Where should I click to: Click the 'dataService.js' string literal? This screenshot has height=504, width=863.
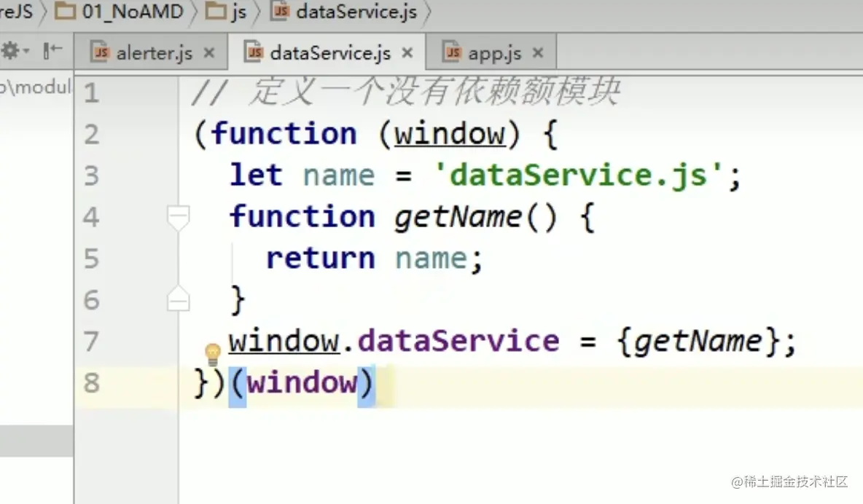(578, 176)
